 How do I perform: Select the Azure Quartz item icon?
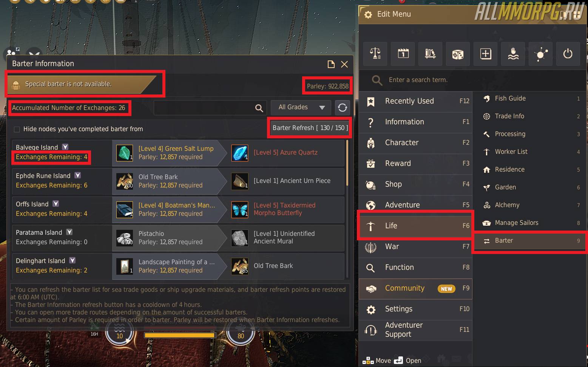[240, 153]
